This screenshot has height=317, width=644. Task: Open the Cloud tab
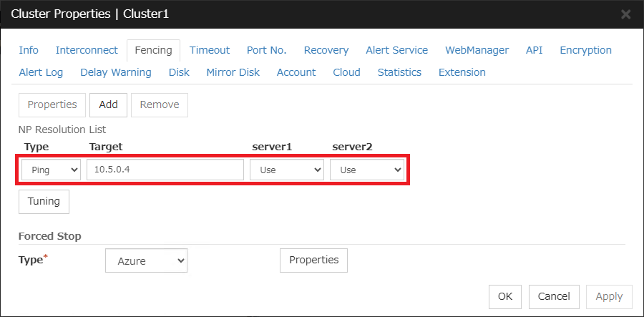[346, 72]
